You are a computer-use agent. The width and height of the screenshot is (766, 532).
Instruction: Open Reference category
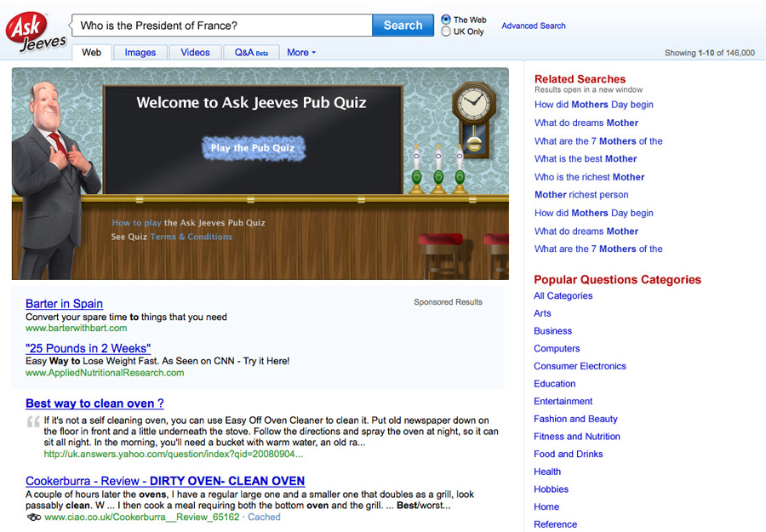pyautogui.click(x=555, y=524)
